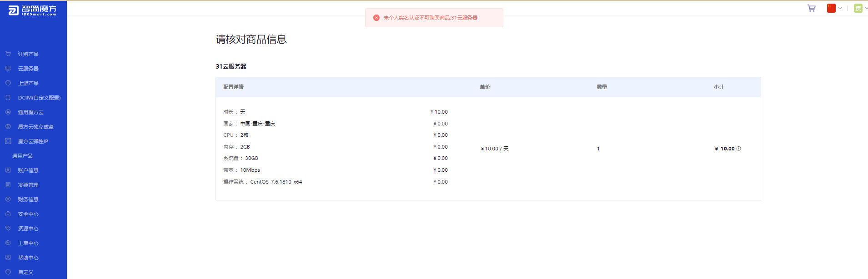Viewport: 868px width, 279px height.
Task: Click the red error icon in the alert
Action: pyautogui.click(x=376, y=18)
